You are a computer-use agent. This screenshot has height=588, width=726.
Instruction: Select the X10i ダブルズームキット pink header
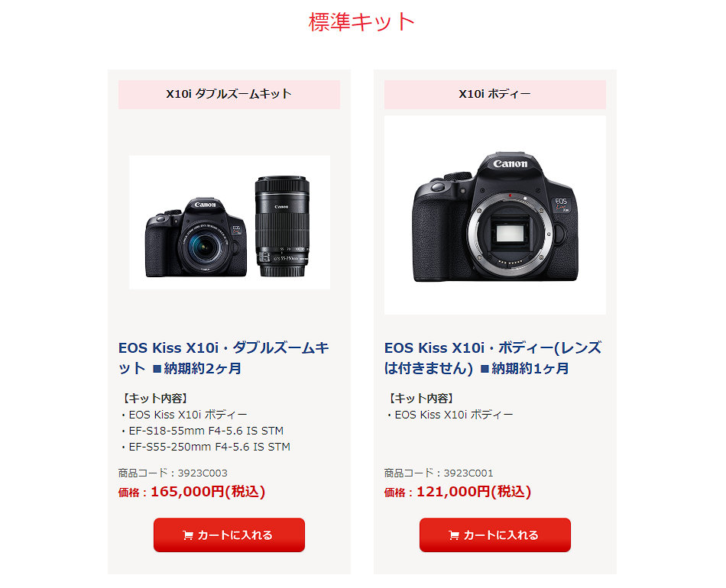coord(229,95)
